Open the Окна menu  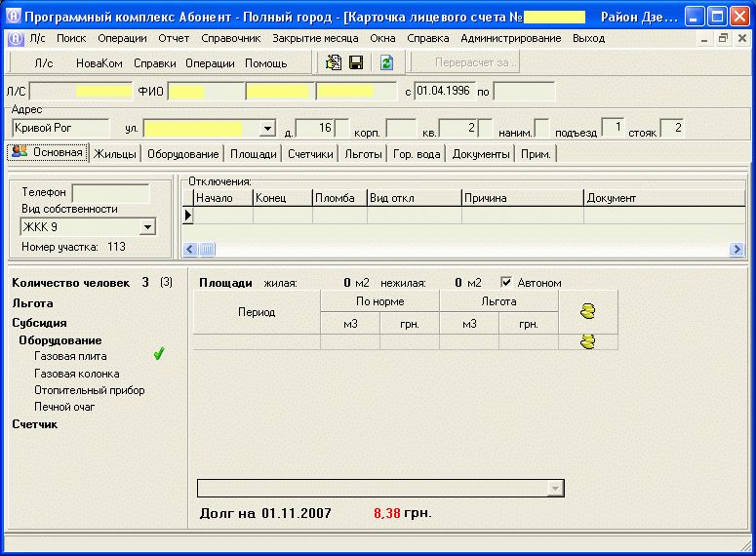[x=382, y=38]
